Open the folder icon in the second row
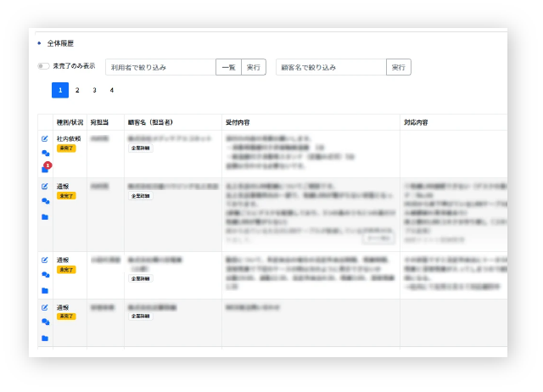543x392 pixels. pos(45,217)
